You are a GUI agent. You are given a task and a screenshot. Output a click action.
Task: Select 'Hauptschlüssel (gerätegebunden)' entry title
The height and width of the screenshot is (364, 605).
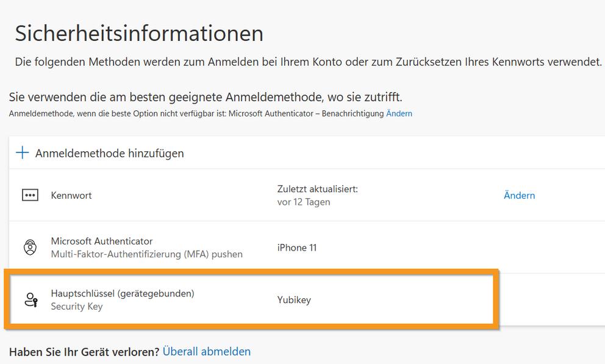pyautogui.click(x=122, y=293)
